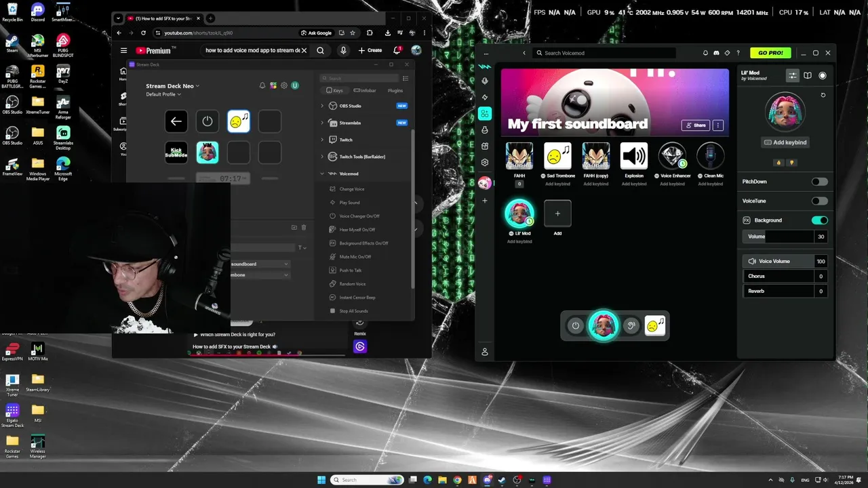Expand OBS Studio plugin category
Image resolution: width=868 pixels, height=488 pixels.
point(322,106)
